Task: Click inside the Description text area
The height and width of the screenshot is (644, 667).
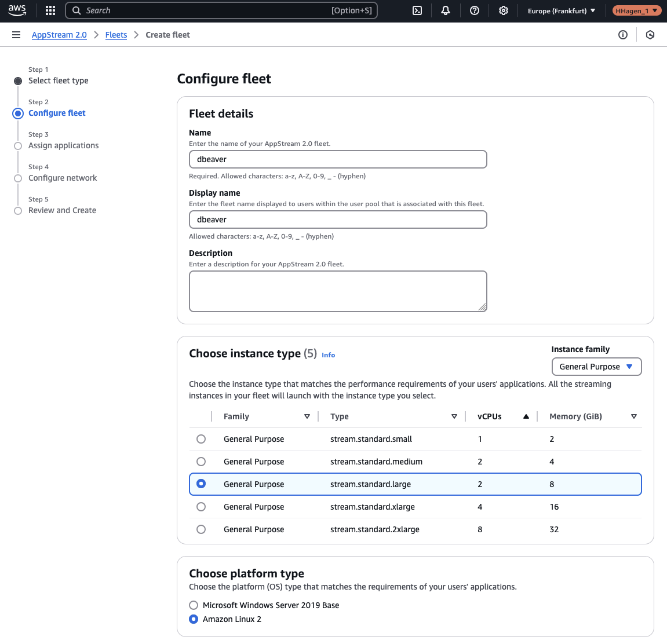Action: pyautogui.click(x=338, y=290)
